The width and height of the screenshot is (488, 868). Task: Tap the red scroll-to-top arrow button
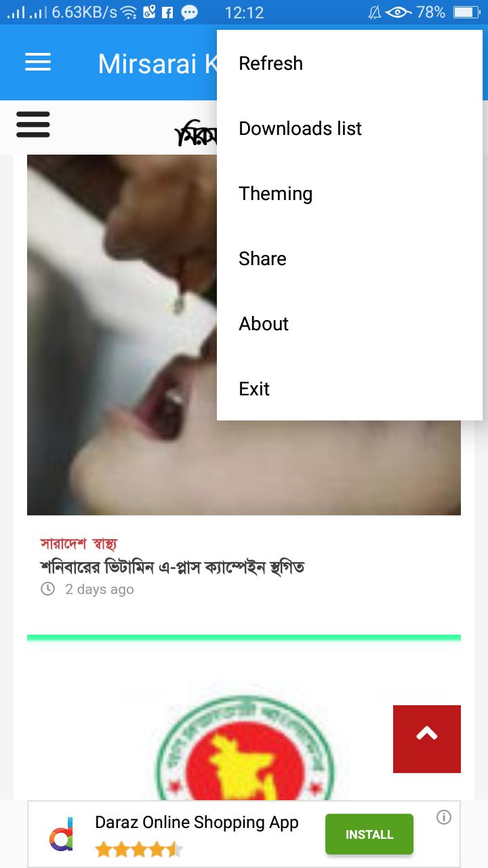(x=427, y=739)
